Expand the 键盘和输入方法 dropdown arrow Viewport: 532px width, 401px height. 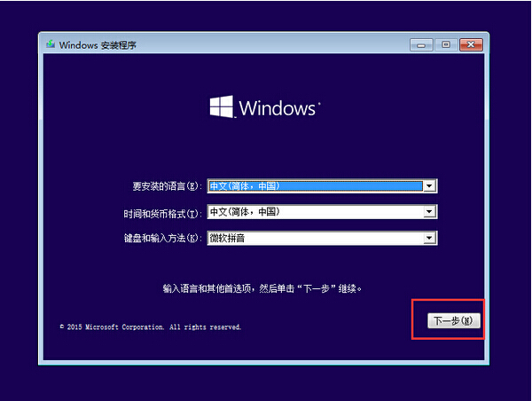tap(430, 238)
